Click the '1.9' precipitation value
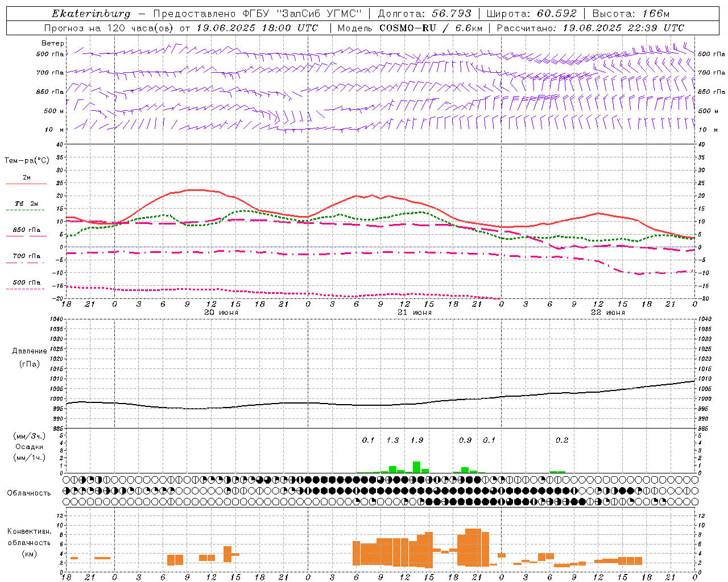 [417, 440]
